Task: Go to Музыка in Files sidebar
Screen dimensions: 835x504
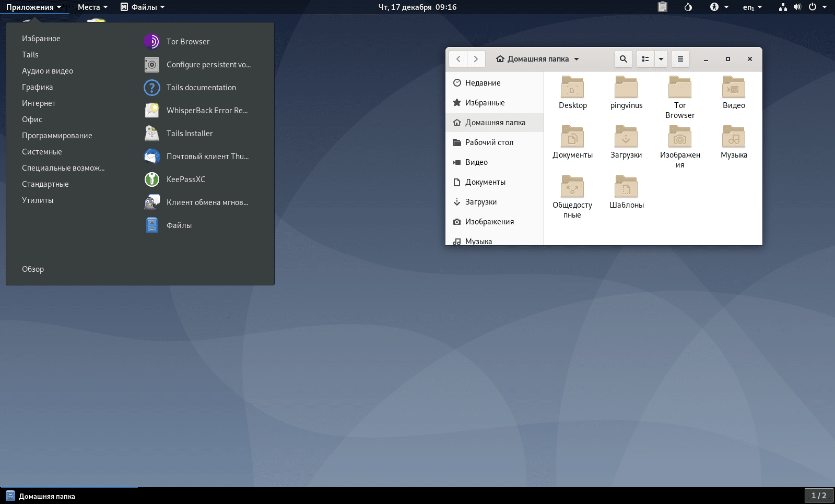Action: point(495,240)
